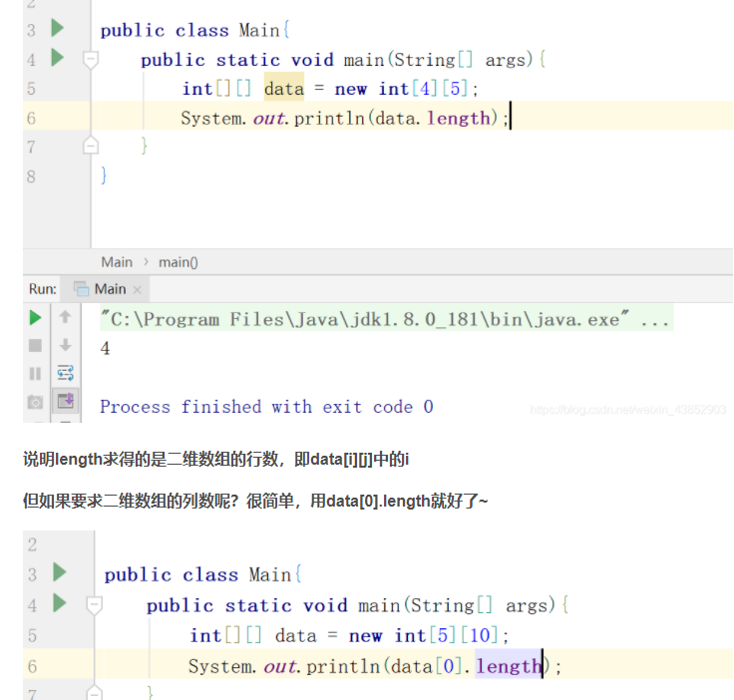
Task: Stop the running process square button
Action: tap(35, 346)
